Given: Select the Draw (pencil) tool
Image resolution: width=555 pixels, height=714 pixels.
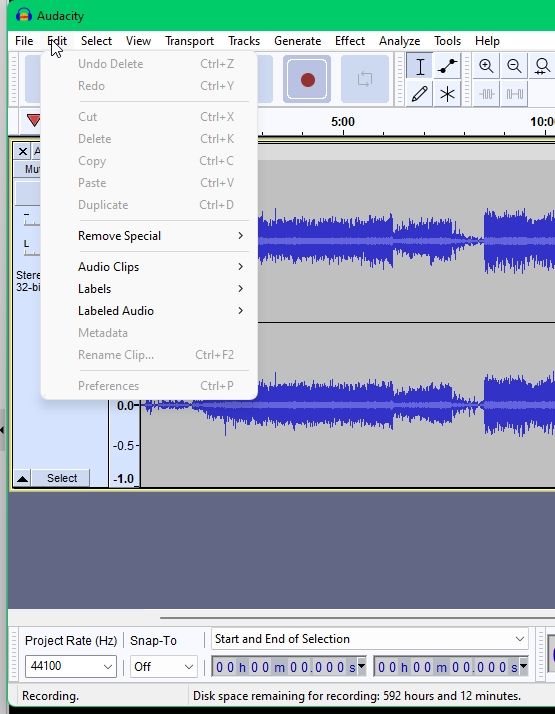Looking at the screenshot, I should (x=419, y=94).
